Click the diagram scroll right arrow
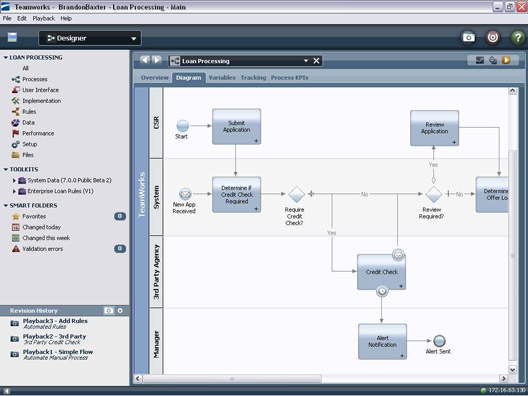This screenshot has width=528, height=396. (x=503, y=378)
